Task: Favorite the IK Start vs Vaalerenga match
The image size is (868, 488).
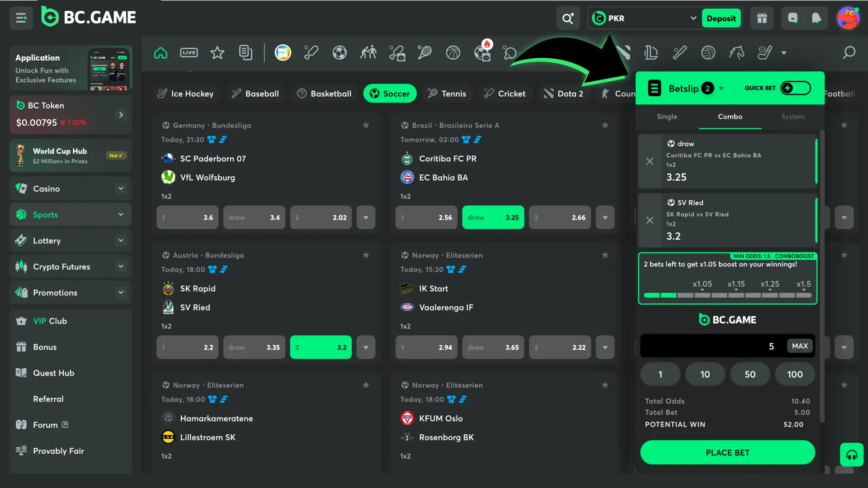Action: coord(605,255)
